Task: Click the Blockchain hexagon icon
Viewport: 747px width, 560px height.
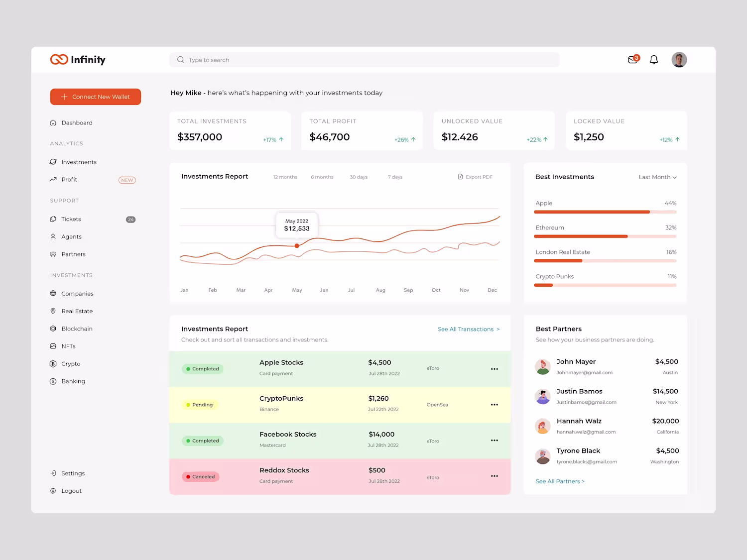Action: [x=53, y=329]
